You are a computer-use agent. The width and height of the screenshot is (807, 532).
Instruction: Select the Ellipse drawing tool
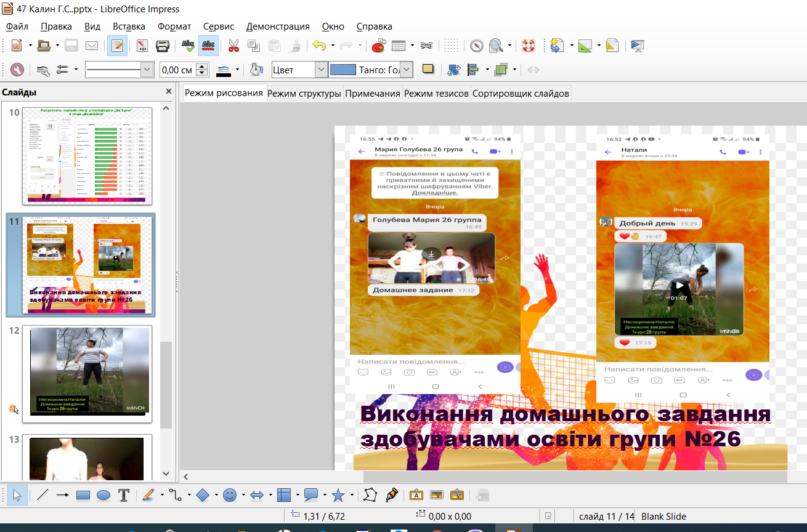click(x=103, y=495)
